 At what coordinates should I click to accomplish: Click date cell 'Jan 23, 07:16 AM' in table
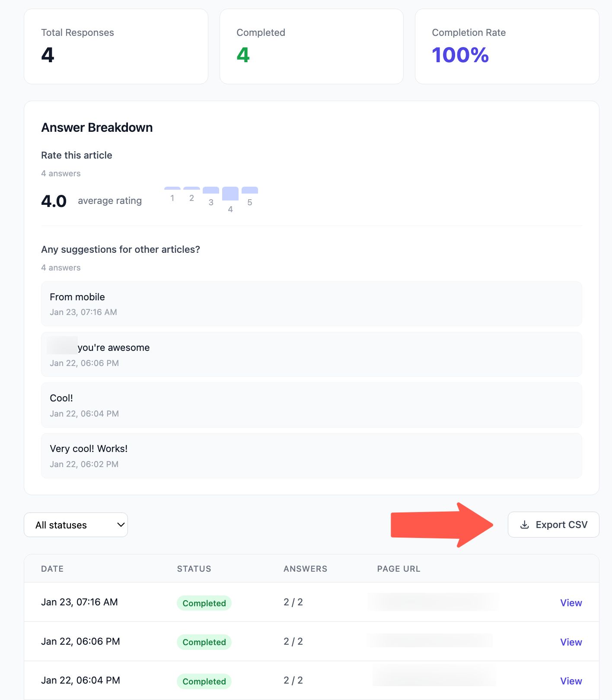pos(80,602)
